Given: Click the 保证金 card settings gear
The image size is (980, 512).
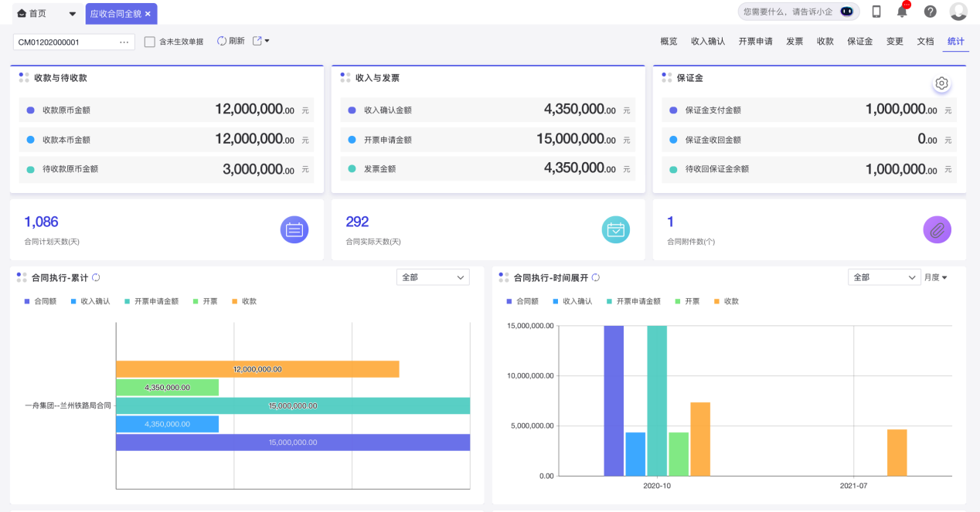Looking at the screenshot, I should 941,83.
